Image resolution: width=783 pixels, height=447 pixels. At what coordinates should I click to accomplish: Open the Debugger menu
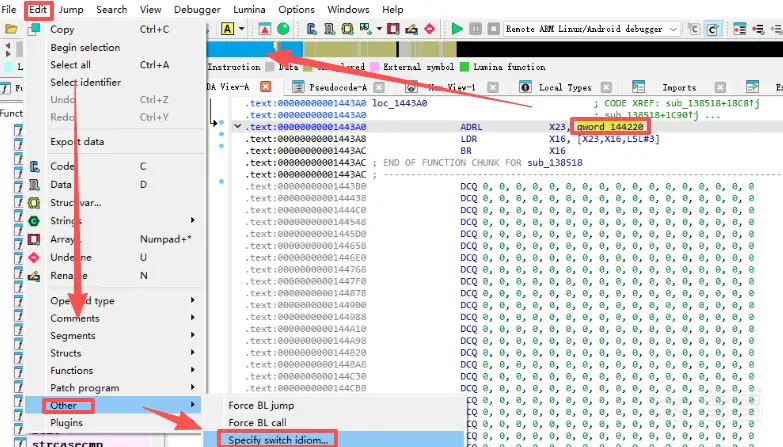coord(197,9)
